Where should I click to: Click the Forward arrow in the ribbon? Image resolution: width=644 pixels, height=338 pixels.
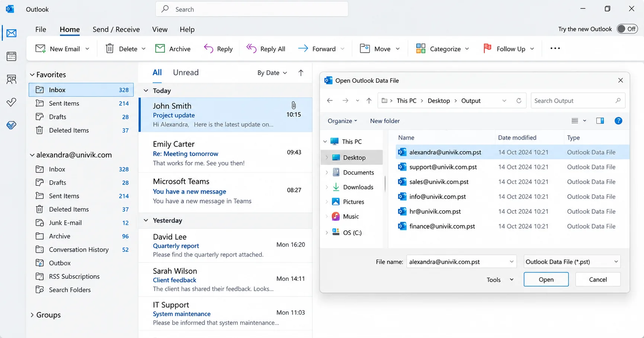[x=303, y=49]
